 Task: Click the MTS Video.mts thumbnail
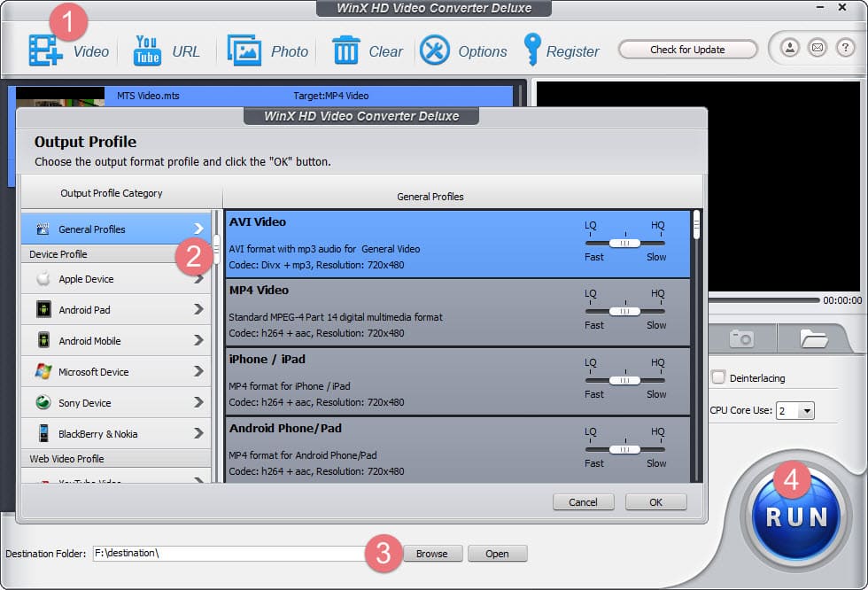point(60,97)
